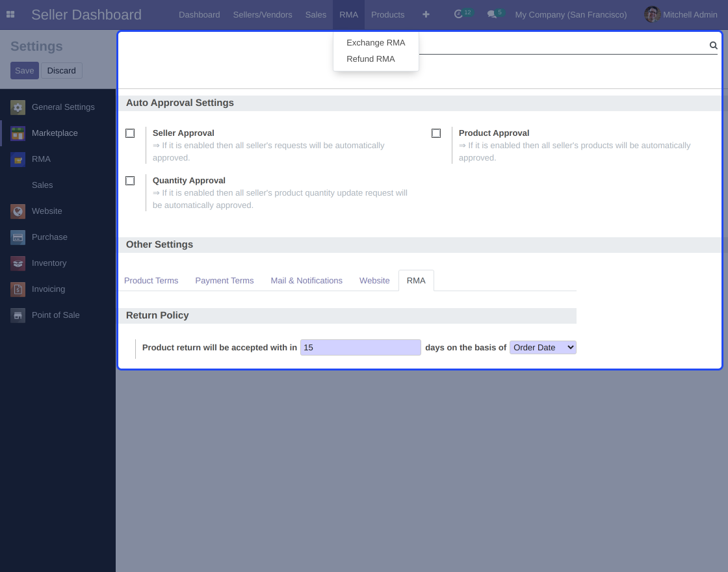Click the Return Policy heading
This screenshot has height=572, width=728.
[x=157, y=315]
